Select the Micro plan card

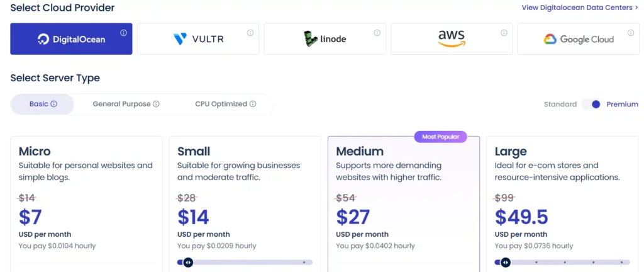click(86, 204)
